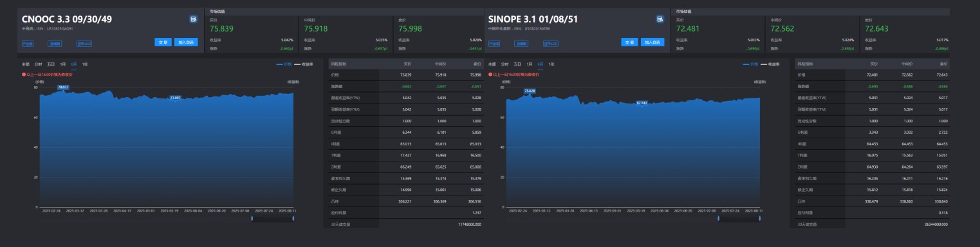
Task: Click 货币:USD tag under CNOOC title
Action: pyautogui.click(x=84, y=44)
